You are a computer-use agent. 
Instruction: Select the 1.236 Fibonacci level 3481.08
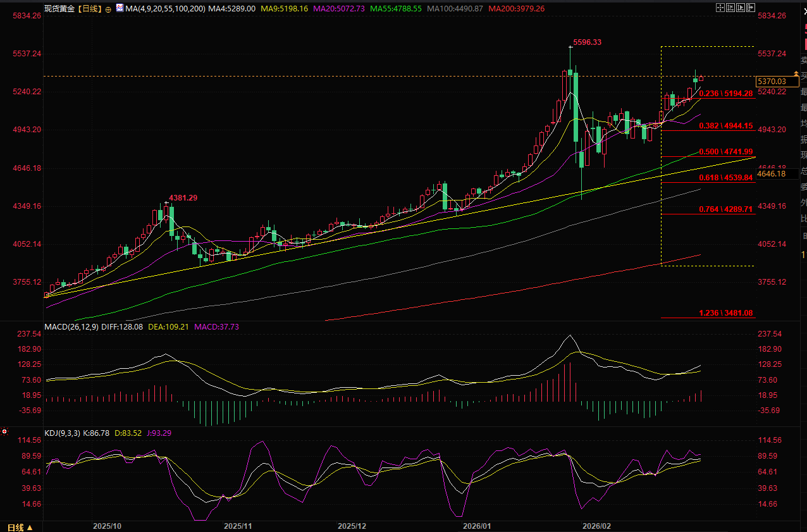pyautogui.click(x=725, y=313)
